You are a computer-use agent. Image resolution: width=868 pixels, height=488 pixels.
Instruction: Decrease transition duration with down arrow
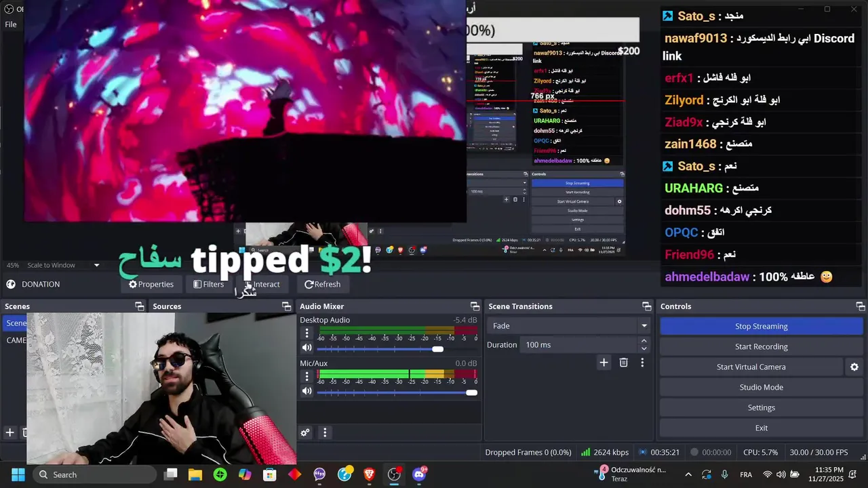644,349
